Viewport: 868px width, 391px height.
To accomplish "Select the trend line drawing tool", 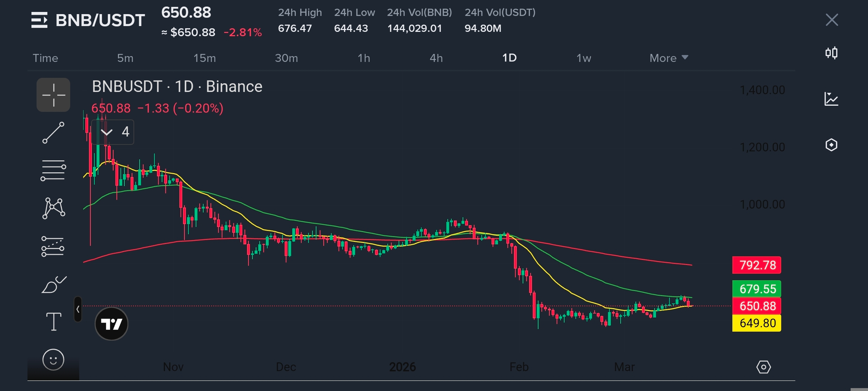I will click(53, 133).
